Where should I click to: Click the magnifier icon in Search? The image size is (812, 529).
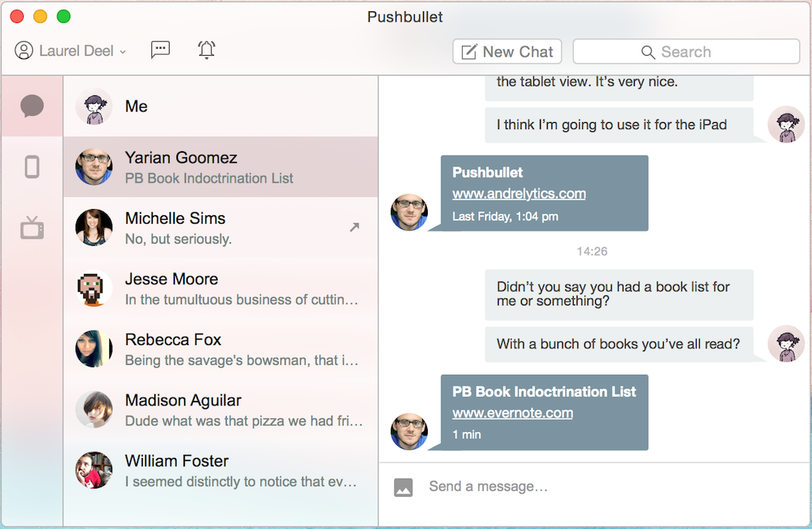[x=648, y=52]
